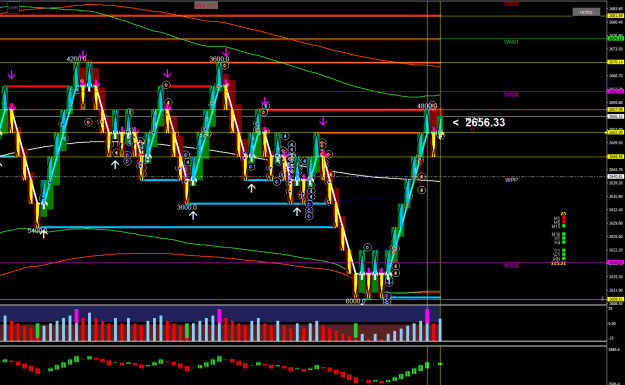Click the 3600.0 label above the swing high
Screen dimensions: 625x385
point(219,59)
